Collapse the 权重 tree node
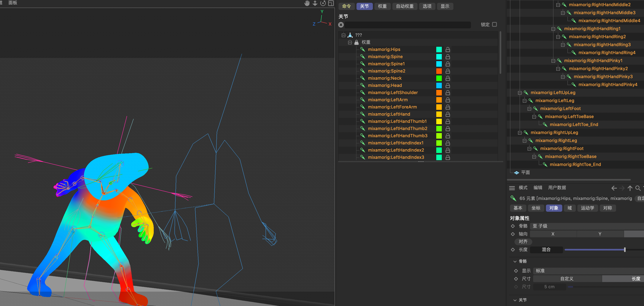This screenshot has width=644, height=306. point(350,42)
